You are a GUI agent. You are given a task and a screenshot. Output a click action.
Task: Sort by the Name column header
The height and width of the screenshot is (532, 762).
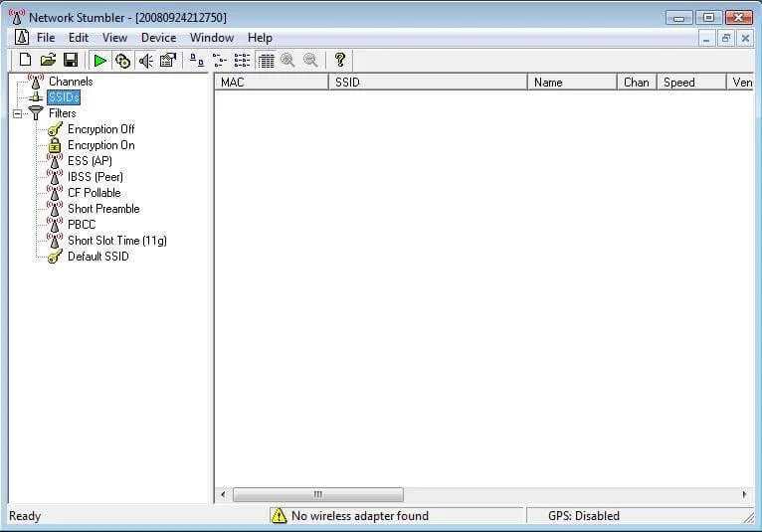click(572, 83)
